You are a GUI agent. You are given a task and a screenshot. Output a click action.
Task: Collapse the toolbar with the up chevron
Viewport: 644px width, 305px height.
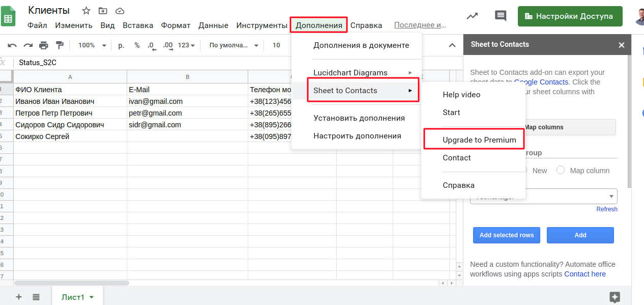[x=452, y=45]
